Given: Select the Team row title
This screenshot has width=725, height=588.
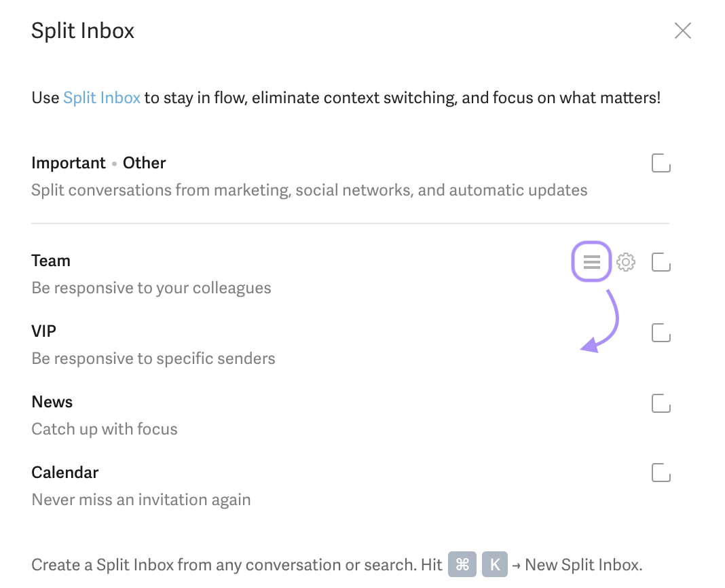Looking at the screenshot, I should click(51, 261).
